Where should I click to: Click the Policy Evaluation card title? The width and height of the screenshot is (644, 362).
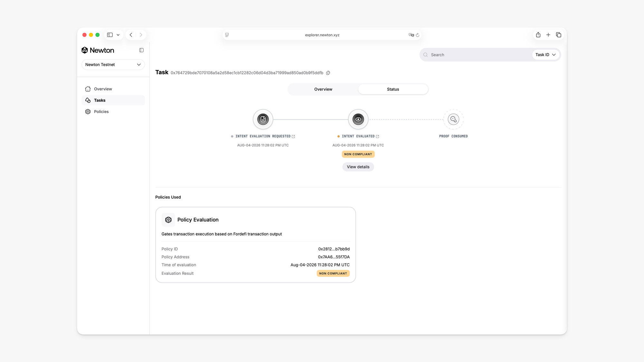click(198, 220)
